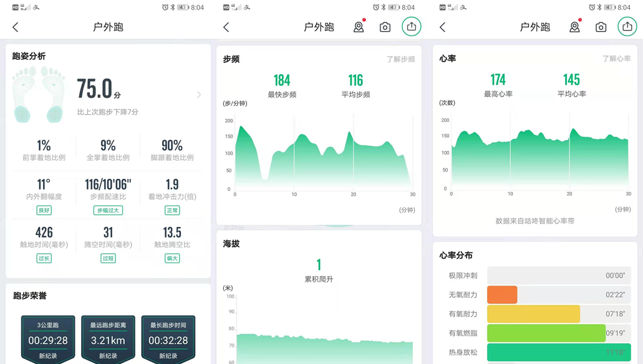The width and height of the screenshot is (643, 364).
Task: Tap back arrow on right 户外跑 screen
Action: (x=442, y=27)
